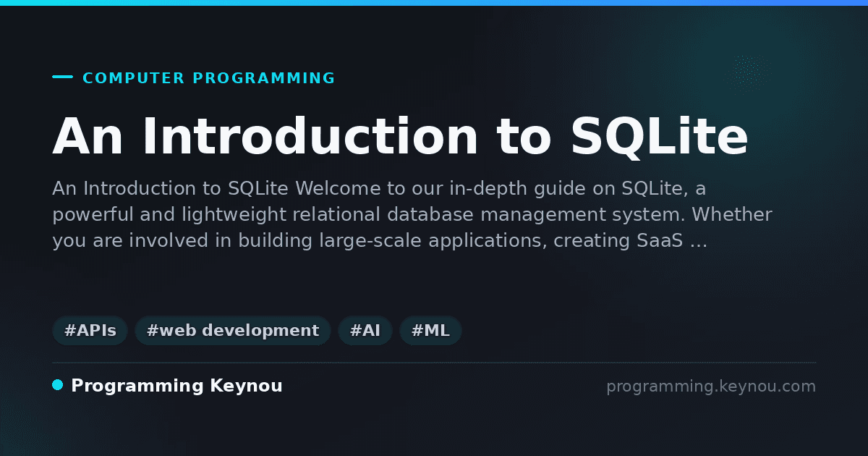
Task: Choose the #AI tag pill
Action: tap(365, 331)
